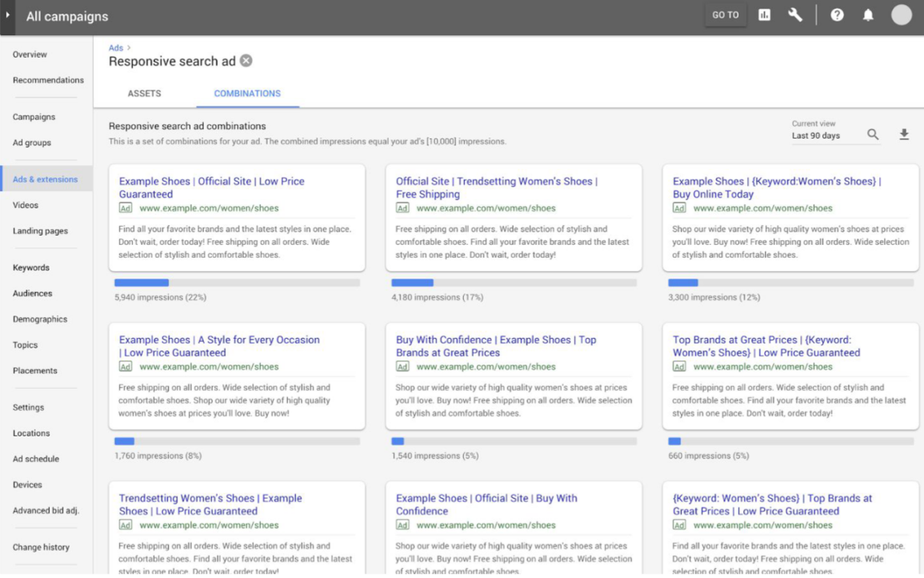The width and height of the screenshot is (924, 578).
Task: Close the Responsive search ad filter
Action: pos(246,61)
